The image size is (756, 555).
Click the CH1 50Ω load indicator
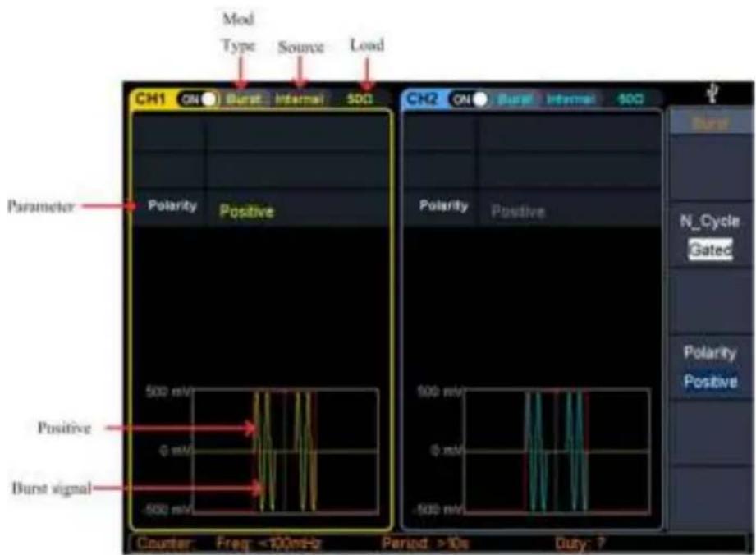coord(360,99)
